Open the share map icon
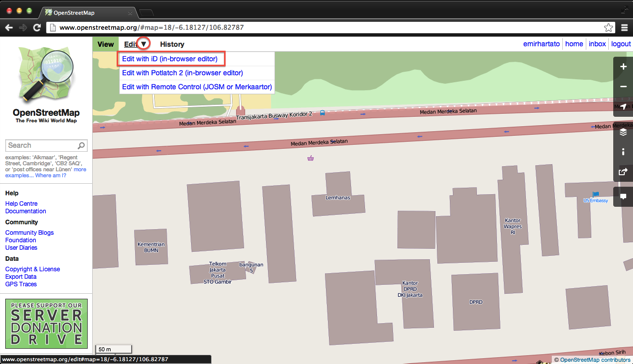 point(623,172)
